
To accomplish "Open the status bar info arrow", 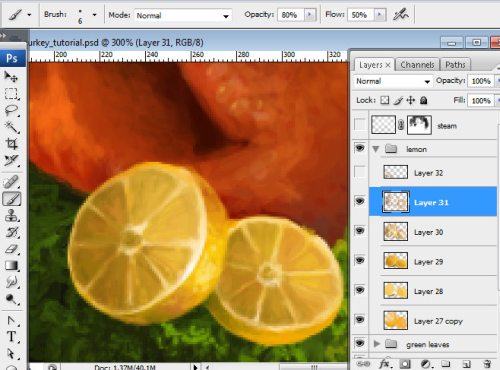I will click(195, 367).
